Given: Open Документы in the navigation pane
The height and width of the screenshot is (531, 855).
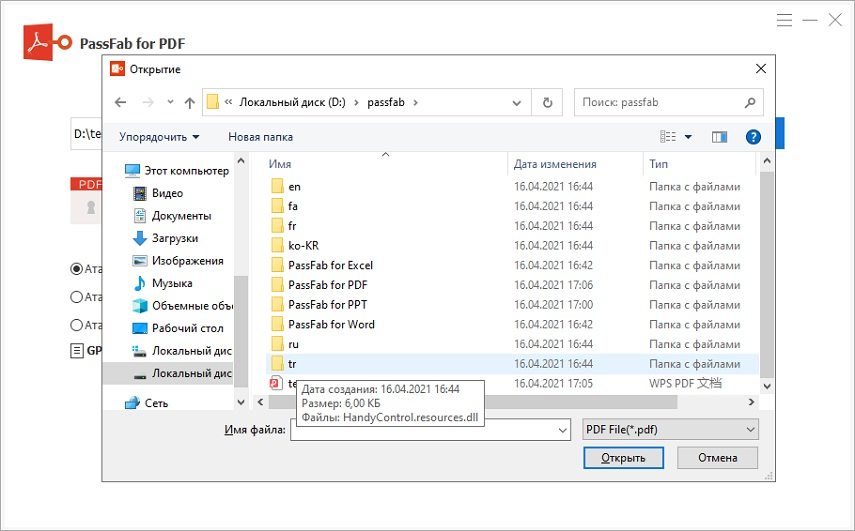Looking at the screenshot, I should 172,215.
